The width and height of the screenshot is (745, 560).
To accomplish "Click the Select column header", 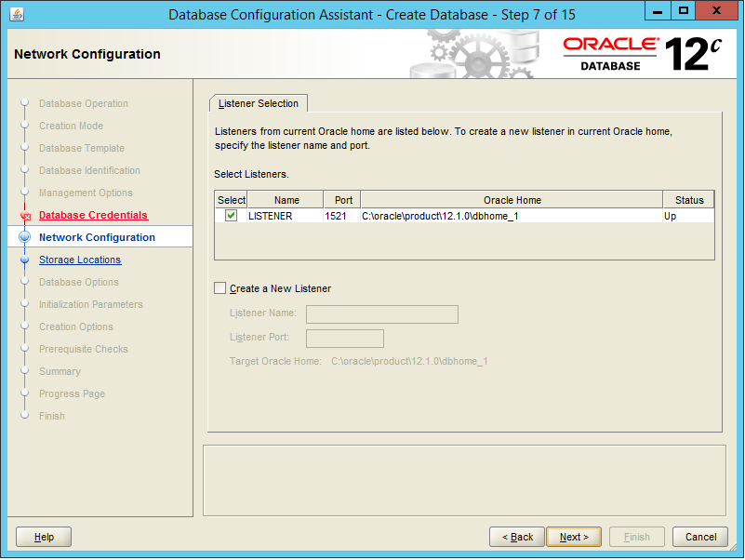I will pos(232,200).
